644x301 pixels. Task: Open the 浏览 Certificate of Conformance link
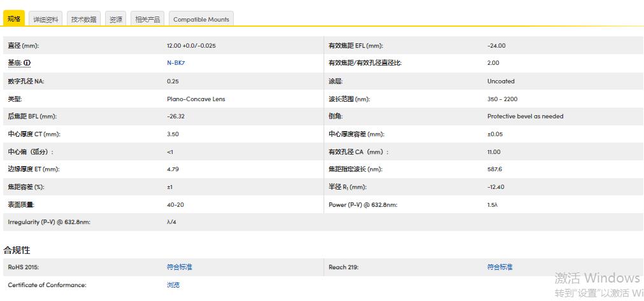click(173, 284)
